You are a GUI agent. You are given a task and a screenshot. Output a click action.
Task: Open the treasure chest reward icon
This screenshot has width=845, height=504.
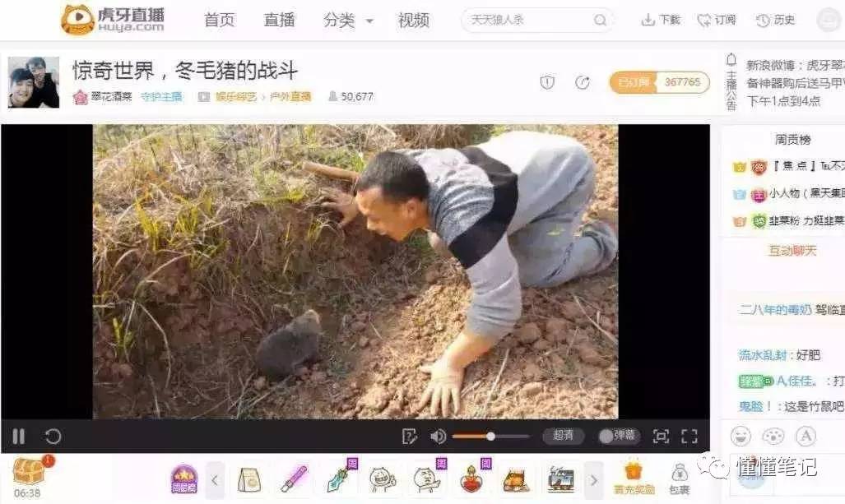[28, 472]
